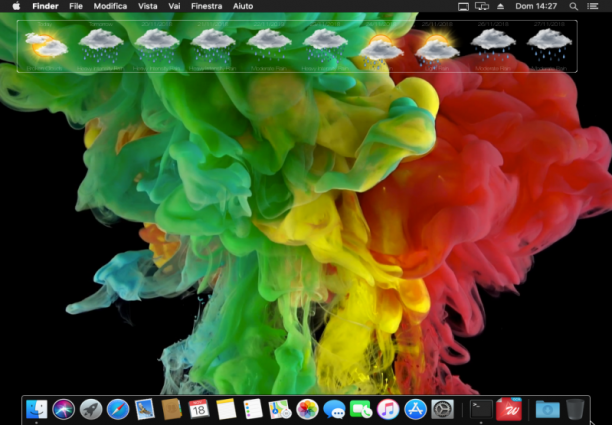The image size is (612, 425).
Task: Open Finder from the dock
Action: click(37, 409)
